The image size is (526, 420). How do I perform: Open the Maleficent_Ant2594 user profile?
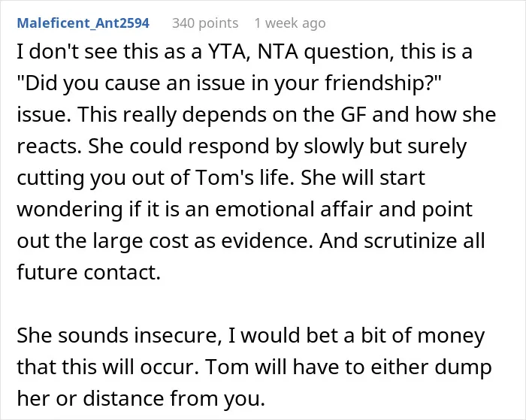click(83, 23)
